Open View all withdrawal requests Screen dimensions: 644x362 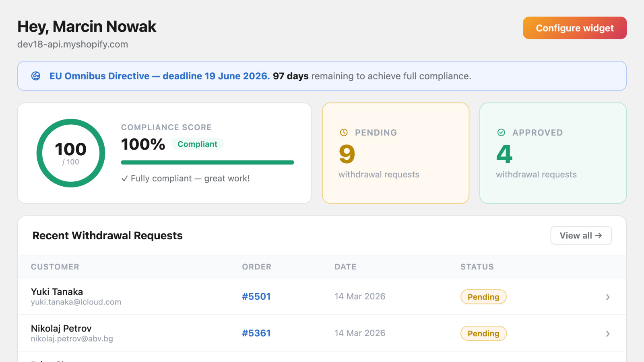(x=581, y=235)
